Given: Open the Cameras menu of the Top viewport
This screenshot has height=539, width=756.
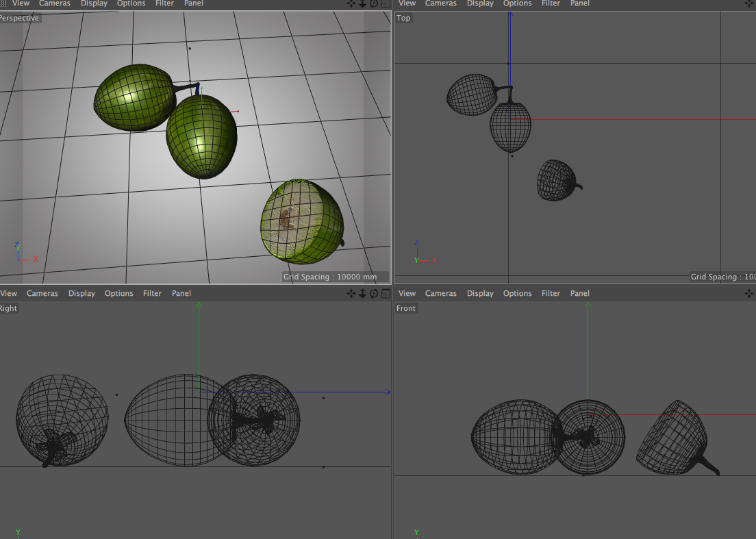Looking at the screenshot, I should click(x=441, y=3).
